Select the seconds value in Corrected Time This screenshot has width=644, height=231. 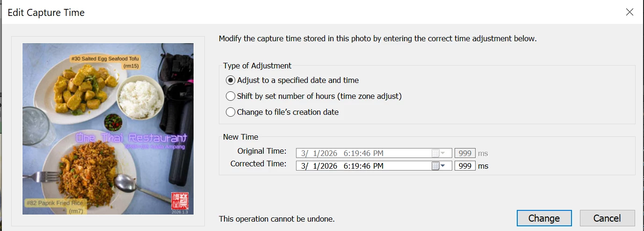pos(366,166)
